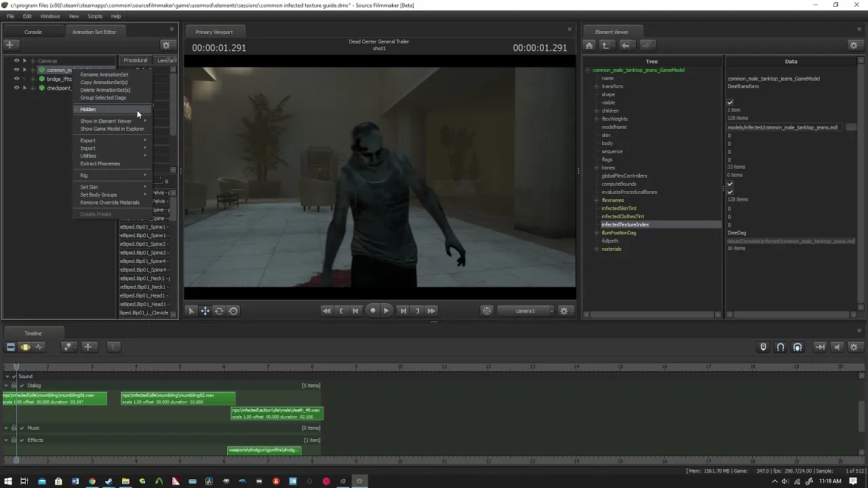Click the camera target icon beside camera1
Screen dimensions: 868x488
coord(487,310)
